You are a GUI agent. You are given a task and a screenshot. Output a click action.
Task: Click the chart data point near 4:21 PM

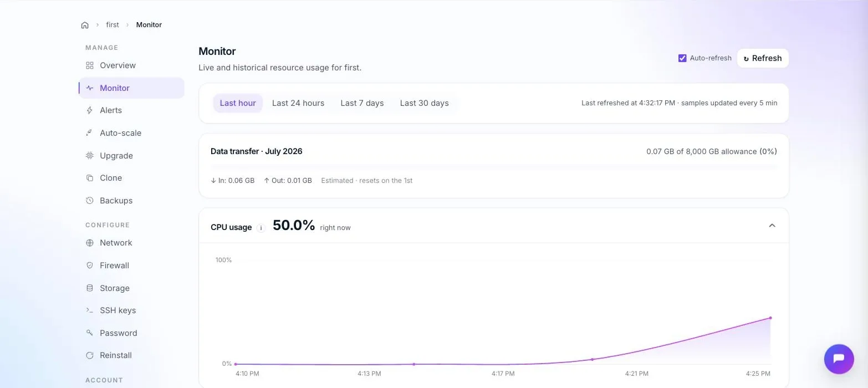592,360
